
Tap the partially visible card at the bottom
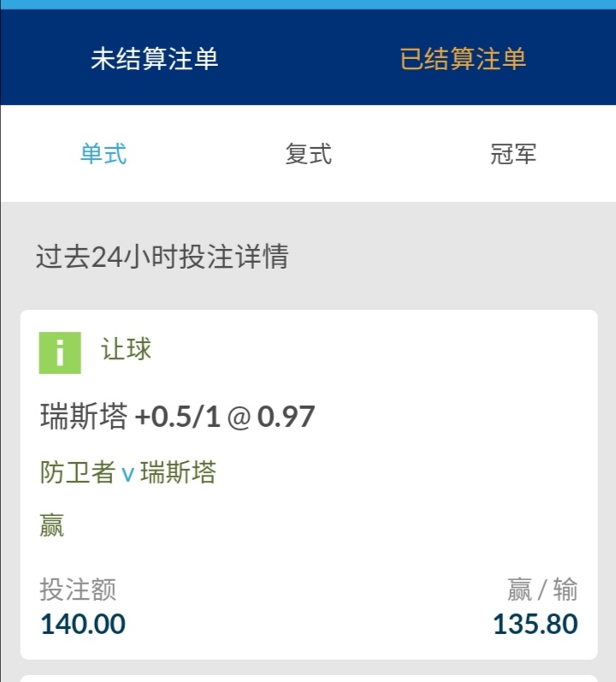(x=308, y=678)
